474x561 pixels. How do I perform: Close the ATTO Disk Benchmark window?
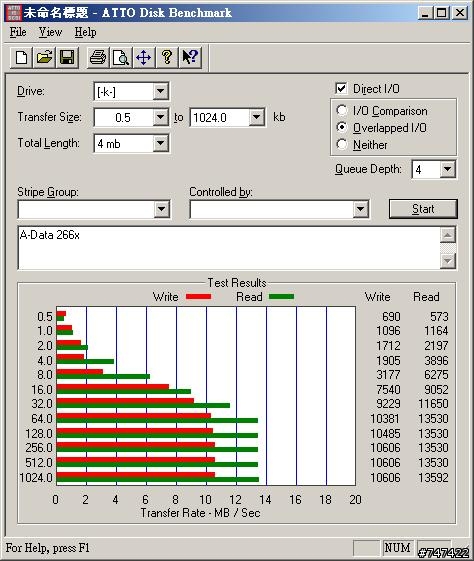[x=460, y=13]
